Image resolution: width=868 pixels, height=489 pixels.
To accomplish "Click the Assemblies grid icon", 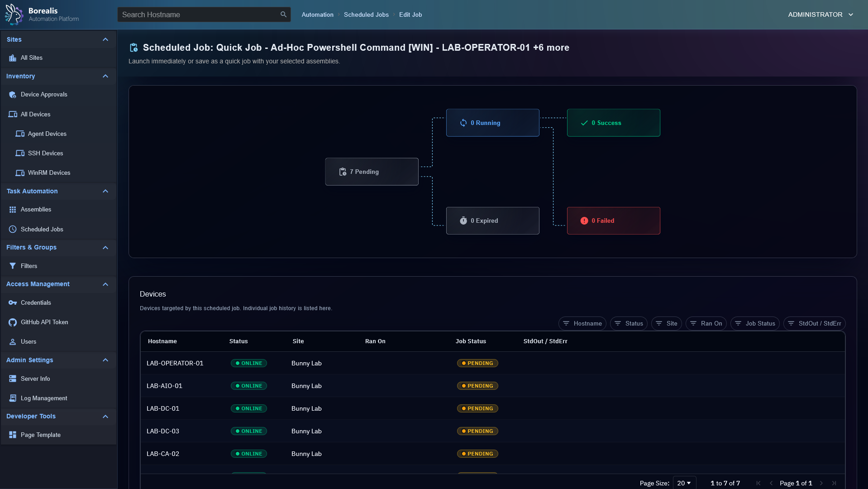I will coord(13,210).
